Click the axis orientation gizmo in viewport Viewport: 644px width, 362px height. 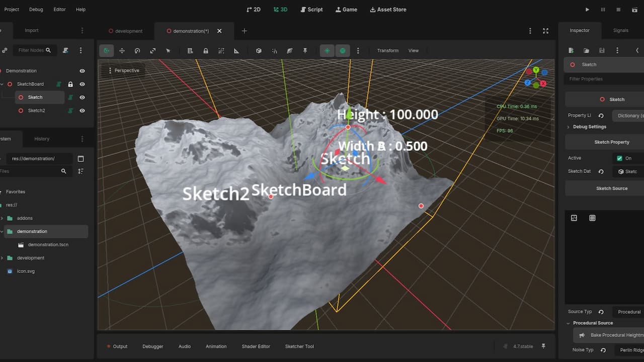tap(536, 77)
